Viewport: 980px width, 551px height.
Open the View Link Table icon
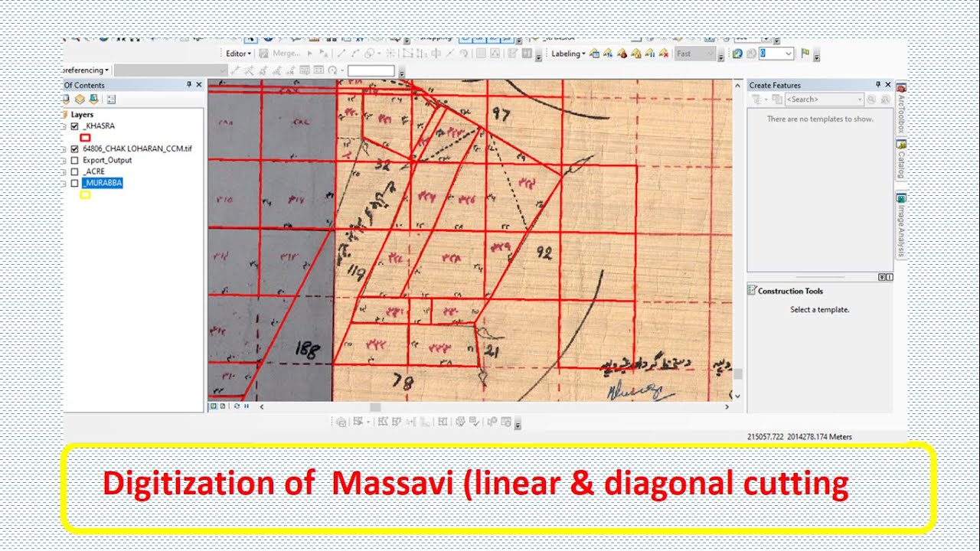pyautogui.click(x=318, y=70)
